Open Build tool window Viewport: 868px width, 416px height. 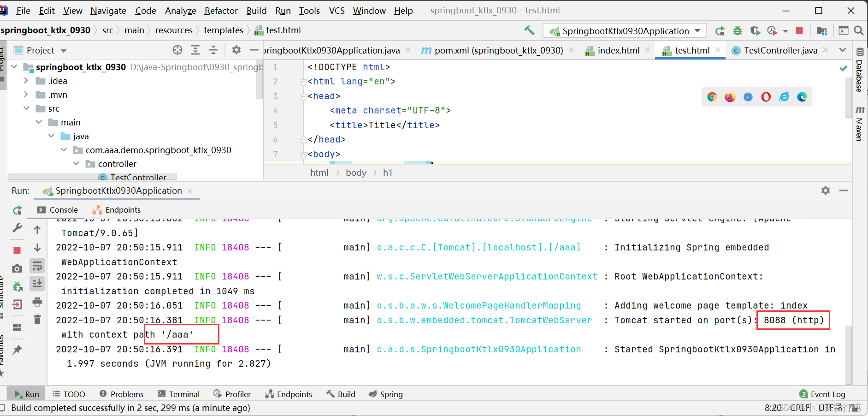tap(341, 394)
